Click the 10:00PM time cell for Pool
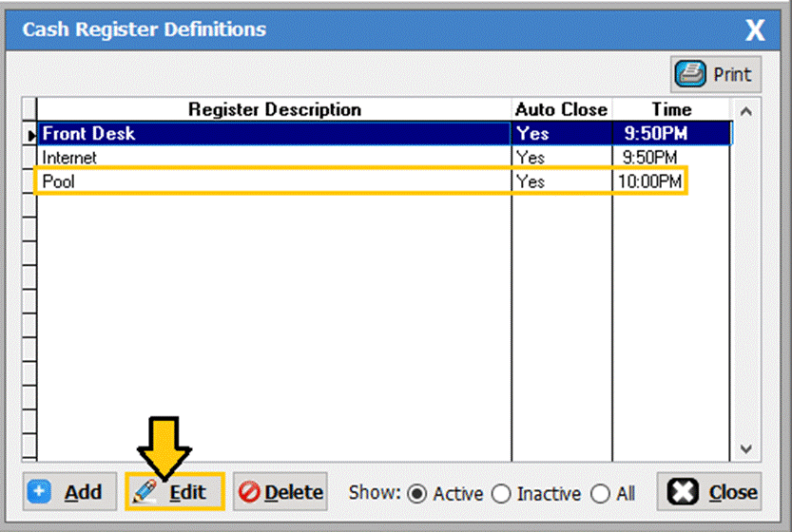Image resolution: width=792 pixels, height=532 pixels. coord(650,180)
